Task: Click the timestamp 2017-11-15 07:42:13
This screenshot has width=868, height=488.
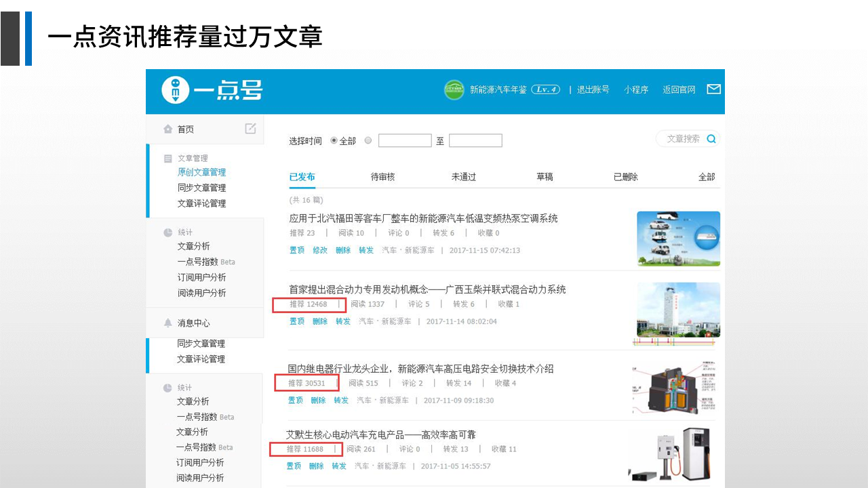Action: (x=485, y=250)
